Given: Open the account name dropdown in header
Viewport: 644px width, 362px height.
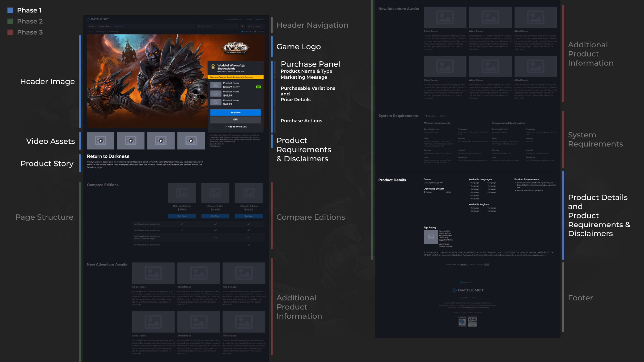Looking at the screenshot, I should coord(260,19).
